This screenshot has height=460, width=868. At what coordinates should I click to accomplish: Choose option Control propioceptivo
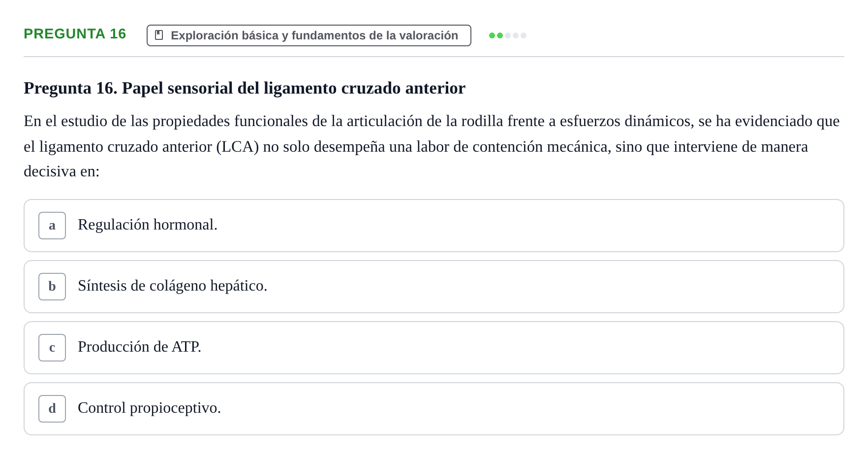pos(434,409)
